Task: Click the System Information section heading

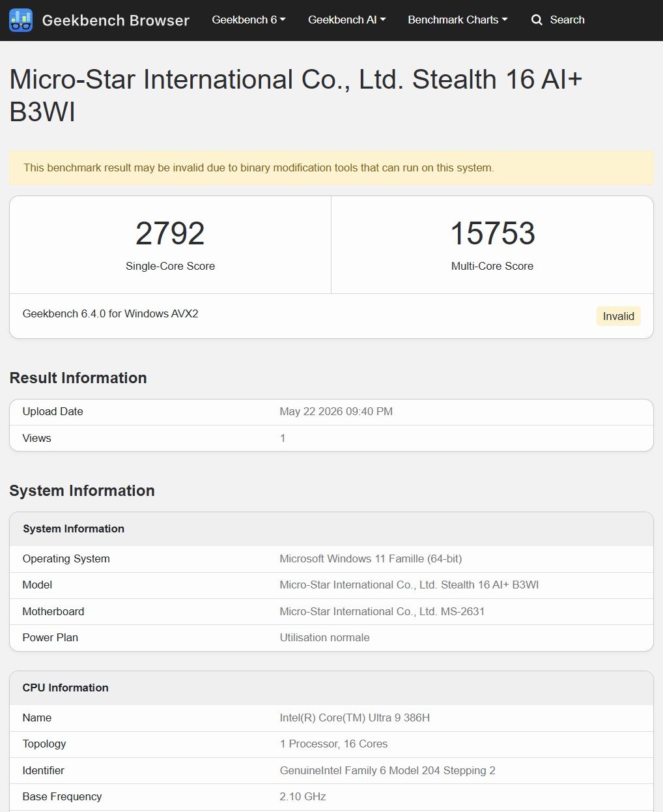Action: click(x=82, y=491)
